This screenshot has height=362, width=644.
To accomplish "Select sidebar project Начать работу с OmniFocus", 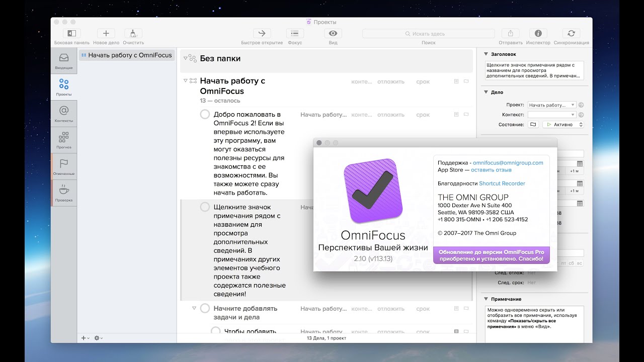I will [x=127, y=55].
